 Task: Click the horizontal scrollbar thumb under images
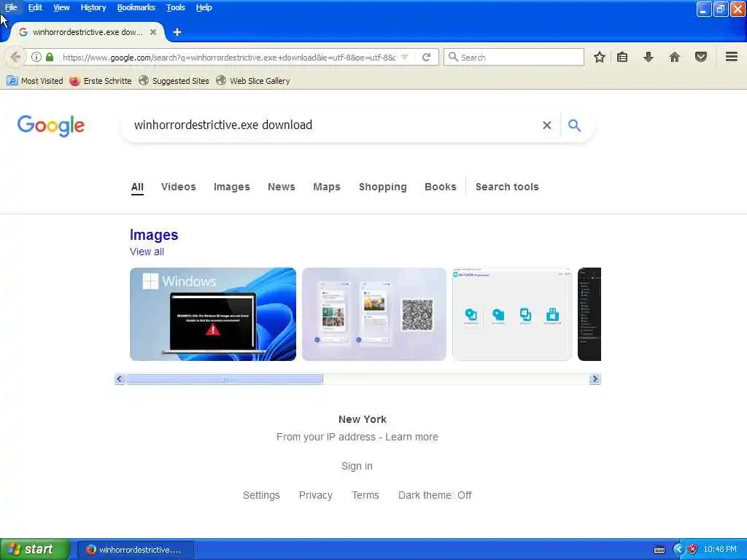pyautogui.click(x=225, y=379)
